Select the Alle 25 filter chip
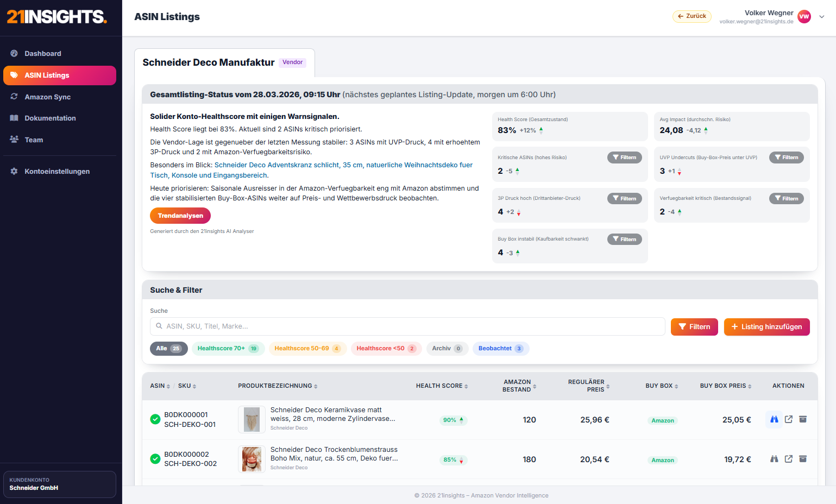 (x=169, y=349)
